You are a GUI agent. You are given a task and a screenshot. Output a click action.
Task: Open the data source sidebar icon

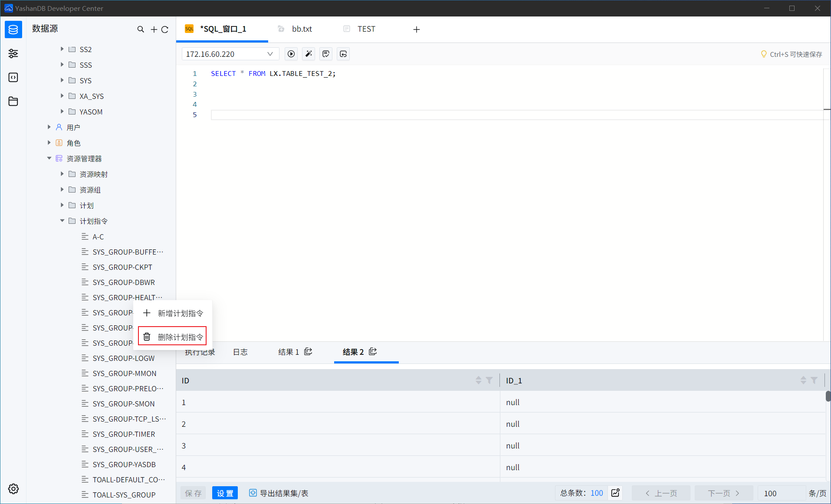13,29
